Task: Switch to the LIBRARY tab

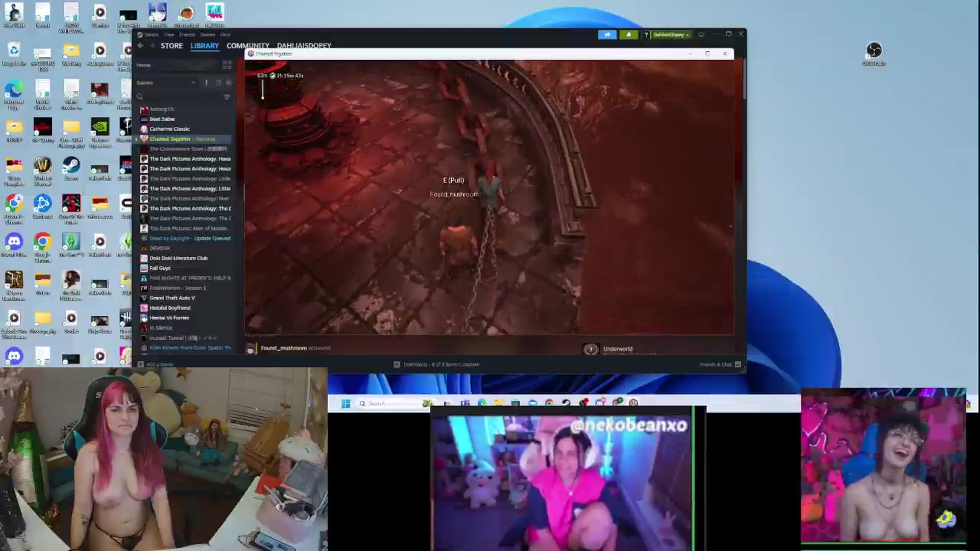Action: point(205,46)
